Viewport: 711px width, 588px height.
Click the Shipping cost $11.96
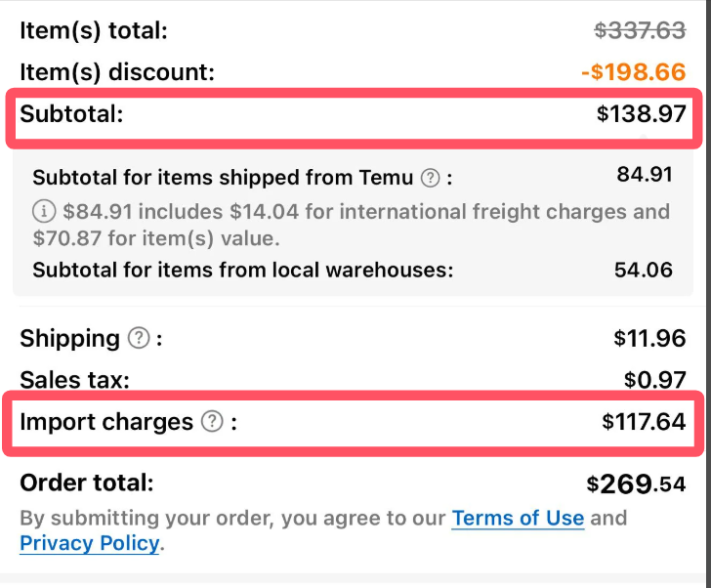(649, 338)
